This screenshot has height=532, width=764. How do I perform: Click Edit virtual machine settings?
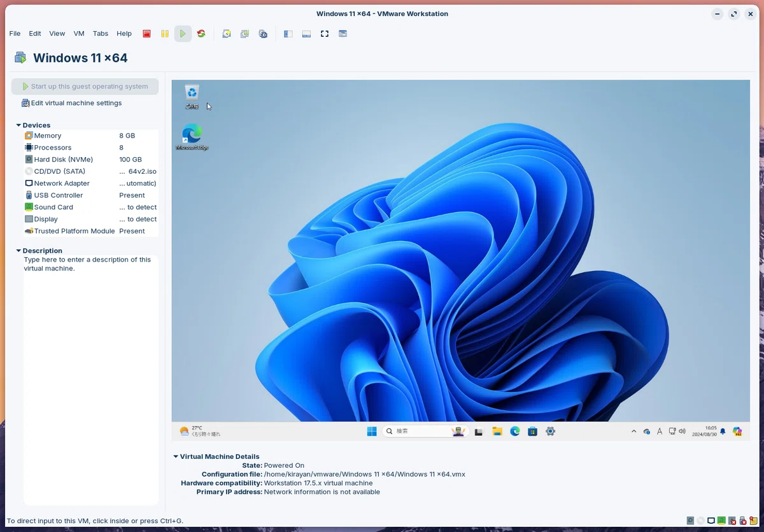pos(71,103)
